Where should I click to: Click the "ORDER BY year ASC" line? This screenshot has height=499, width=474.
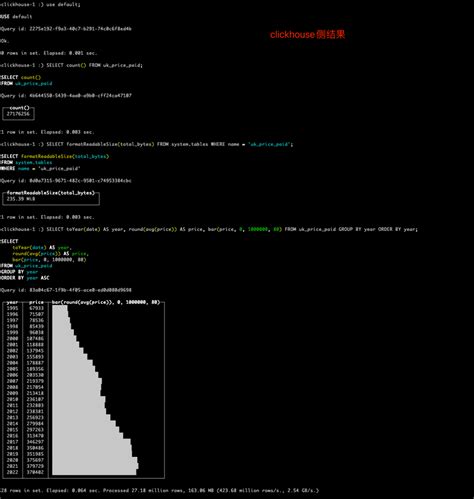coord(25,278)
